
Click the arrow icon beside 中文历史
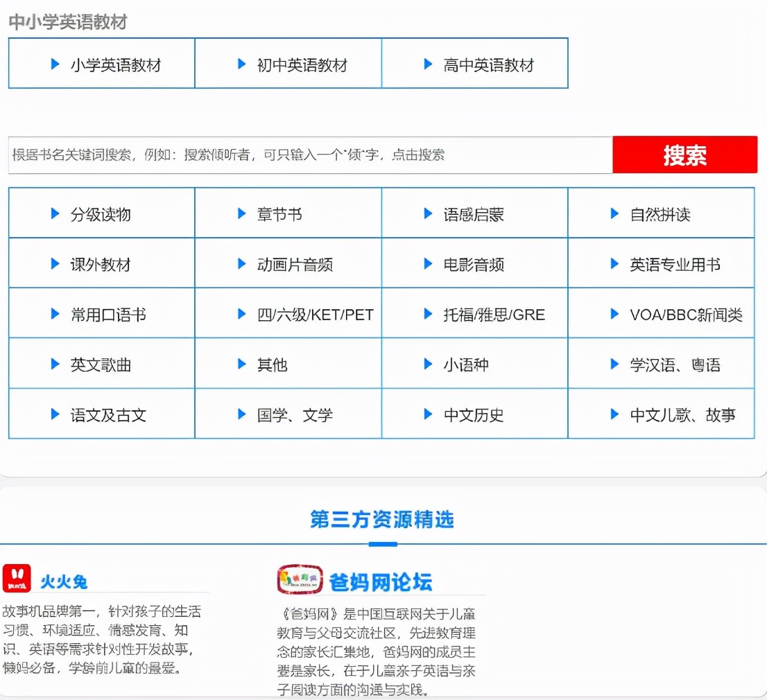(x=429, y=414)
